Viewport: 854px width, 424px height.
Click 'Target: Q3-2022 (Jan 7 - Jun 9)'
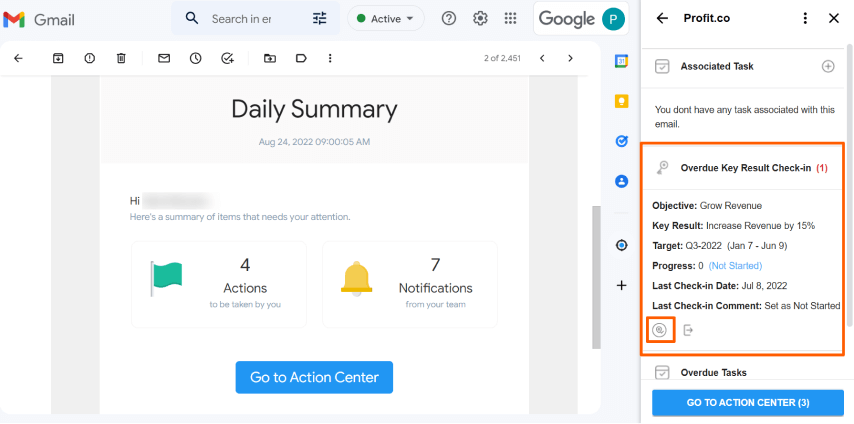click(719, 246)
